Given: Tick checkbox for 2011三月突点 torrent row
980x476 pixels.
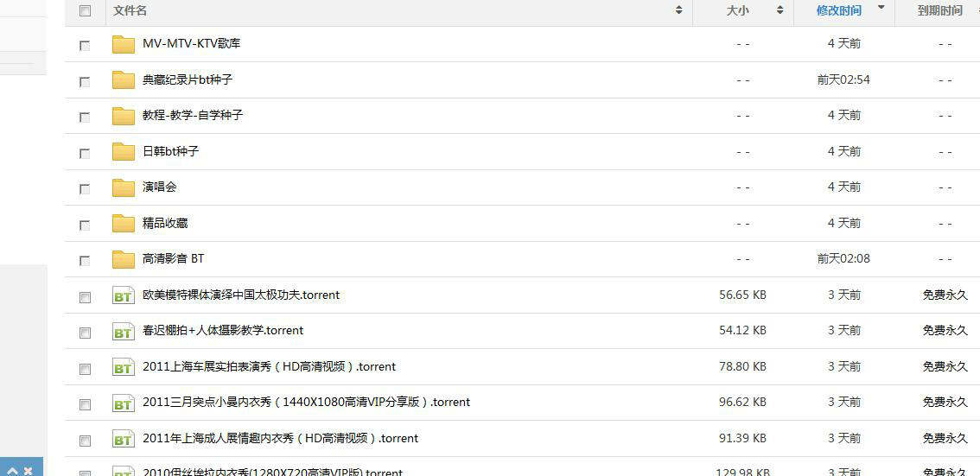Looking at the screenshot, I should [x=85, y=404].
